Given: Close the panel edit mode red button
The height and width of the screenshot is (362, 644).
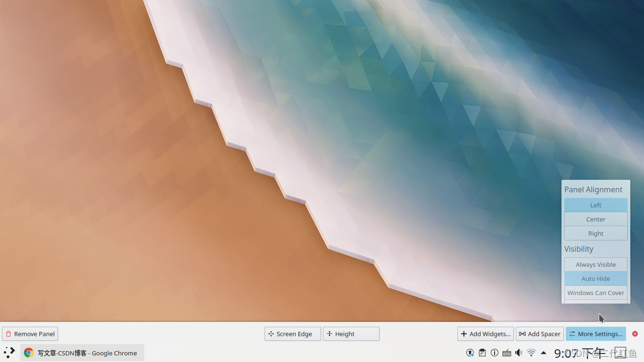Looking at the screenshot, I should point(635,334).
